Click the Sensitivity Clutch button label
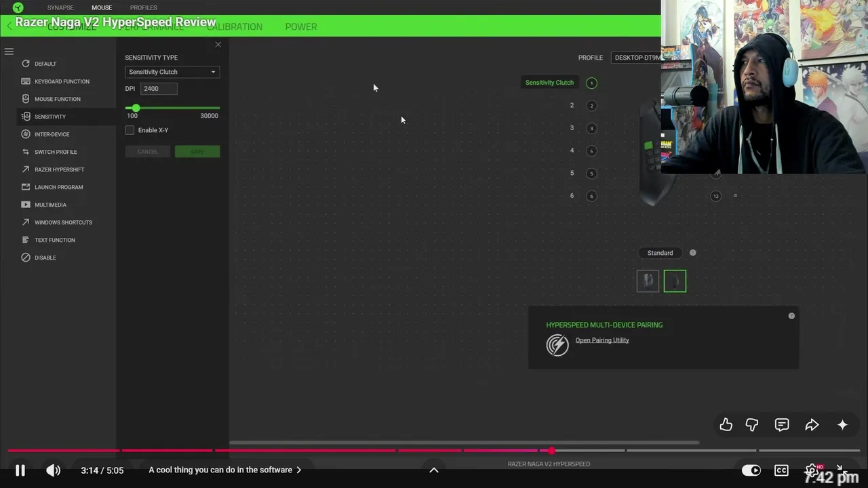This screenshot has width=868, height=488. click(549, 83)
